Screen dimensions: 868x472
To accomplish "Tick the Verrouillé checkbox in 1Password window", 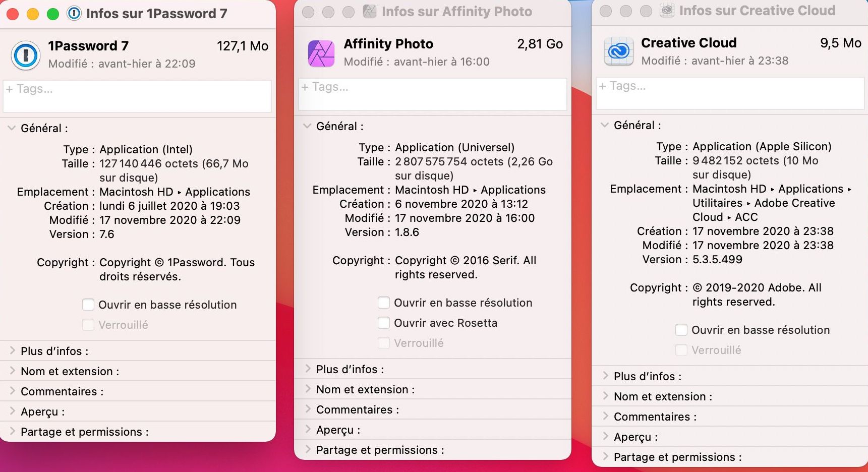I will pyautogui.click(x=88, y=325).
